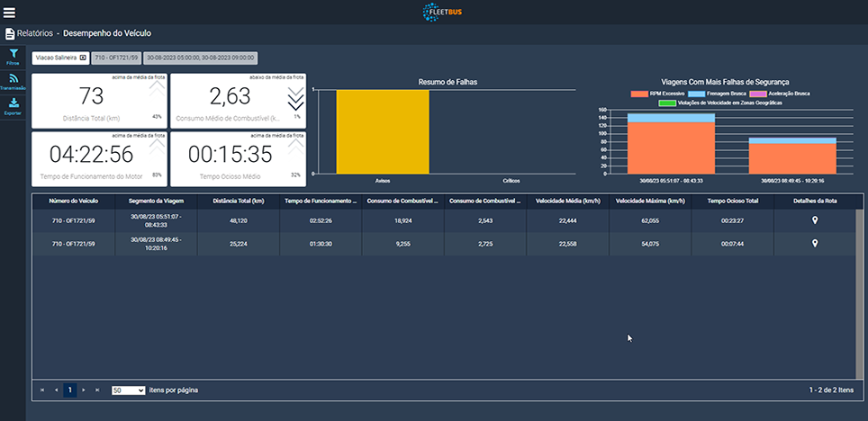Select page 1 in pagination
The width and height of the screenshot is (868, 421).
69,390
